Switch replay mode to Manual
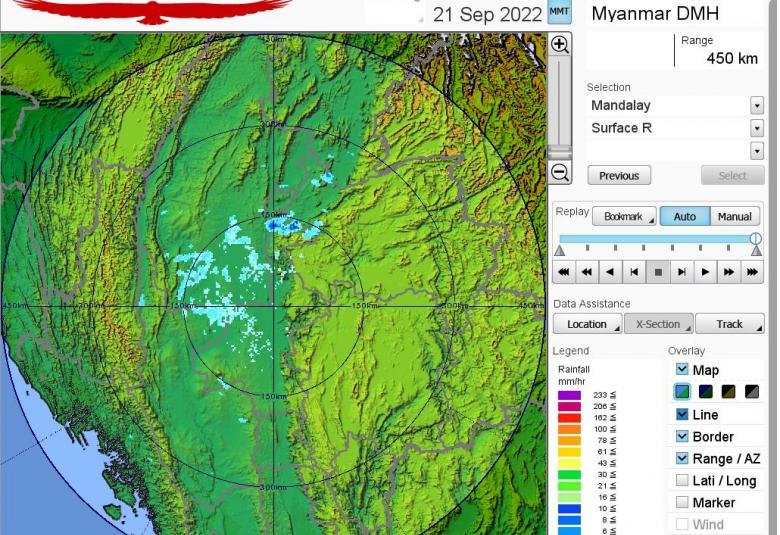This screenshot has width=780, height=535. [x=734, y=216]
